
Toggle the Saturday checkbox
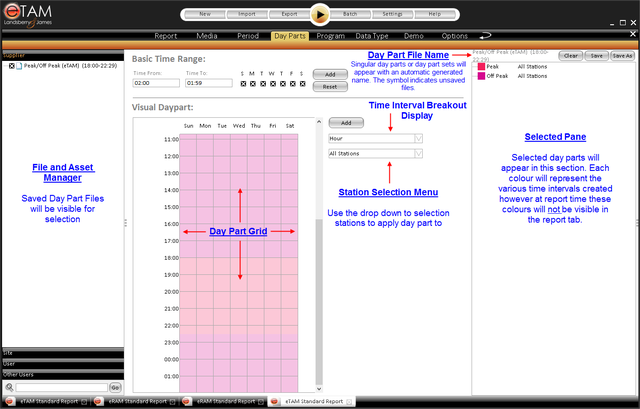click(x=302, y=84)
